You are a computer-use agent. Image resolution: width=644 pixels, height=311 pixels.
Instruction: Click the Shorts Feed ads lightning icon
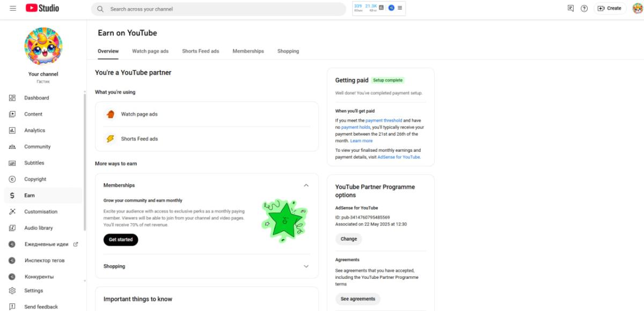point(111,139)
